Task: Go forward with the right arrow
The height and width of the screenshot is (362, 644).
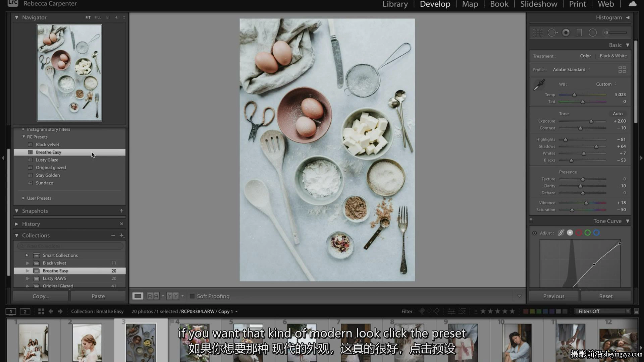Action: tap(60, 311)
